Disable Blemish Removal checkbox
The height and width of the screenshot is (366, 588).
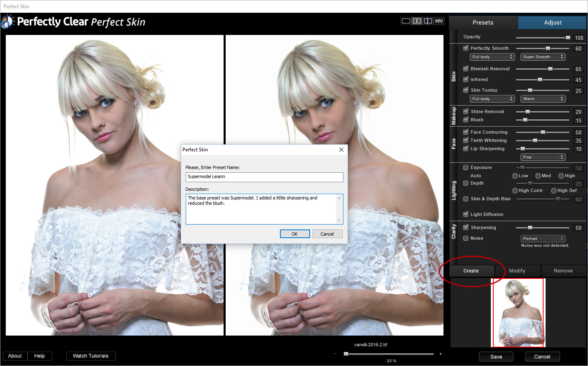pos(466,69)
